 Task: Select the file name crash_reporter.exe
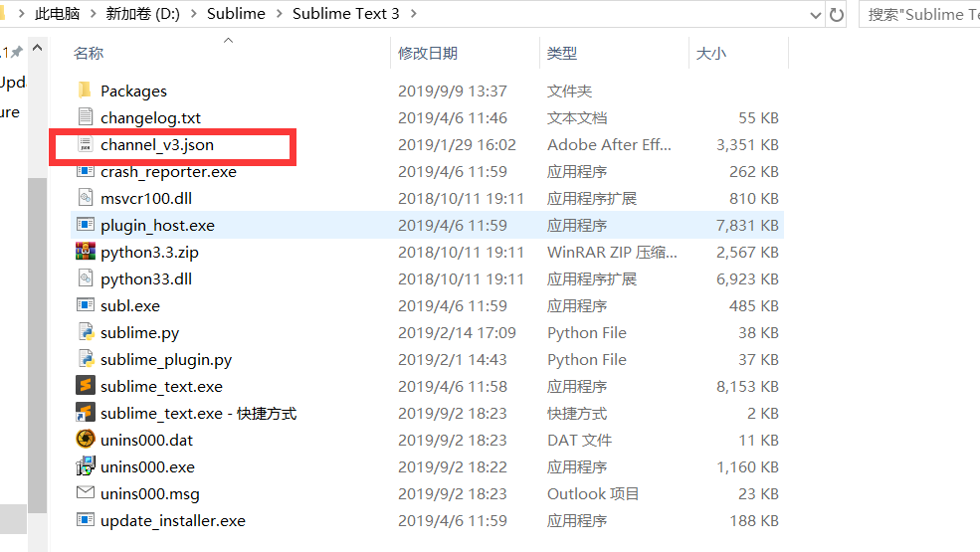tap(169, 172)
